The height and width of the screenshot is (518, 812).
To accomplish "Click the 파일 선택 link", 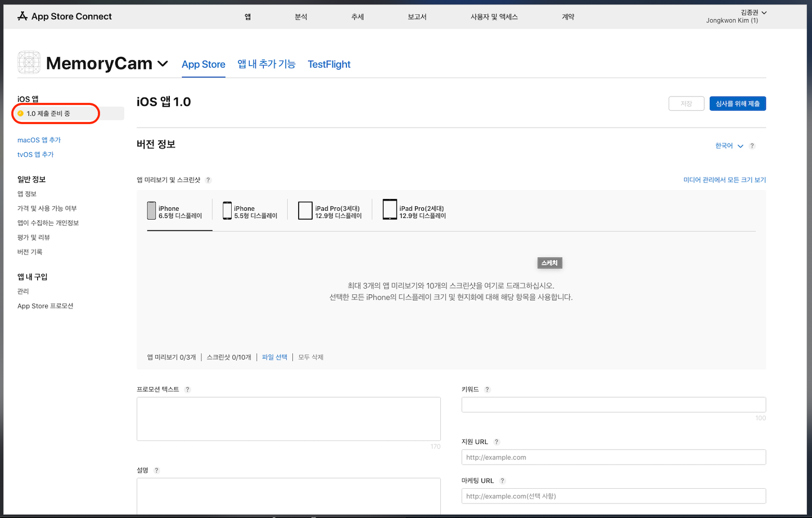I will click(x=274, y=357).
